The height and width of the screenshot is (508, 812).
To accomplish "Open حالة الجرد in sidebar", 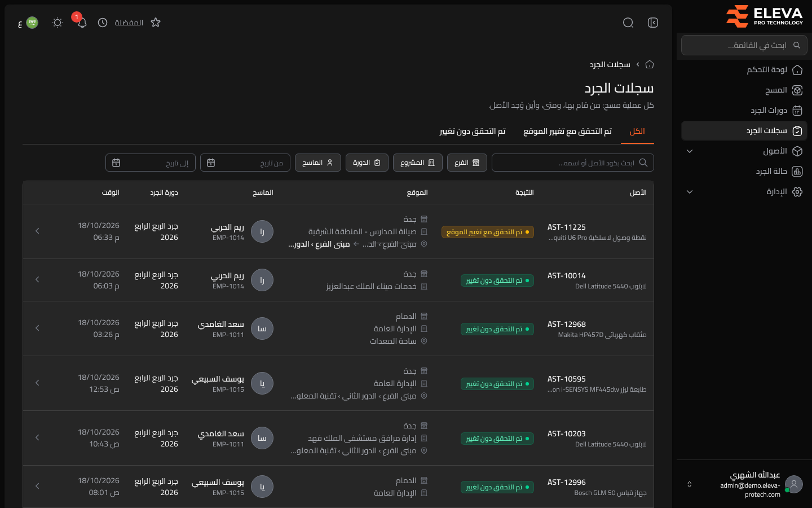I will (744, 172).
